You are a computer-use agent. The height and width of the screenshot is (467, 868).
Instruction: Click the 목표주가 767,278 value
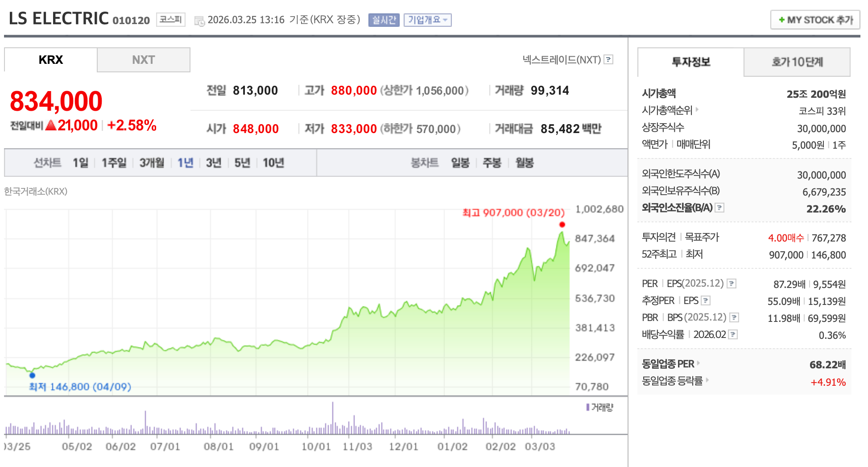[x=829, y=238]
